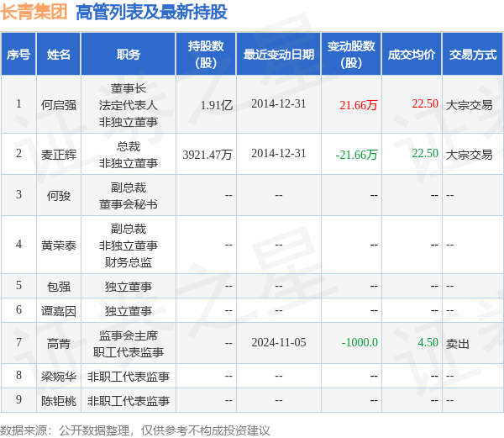Select the 持股数(股) column header
This screenshot has width=504, height=438.
(206, 55)
